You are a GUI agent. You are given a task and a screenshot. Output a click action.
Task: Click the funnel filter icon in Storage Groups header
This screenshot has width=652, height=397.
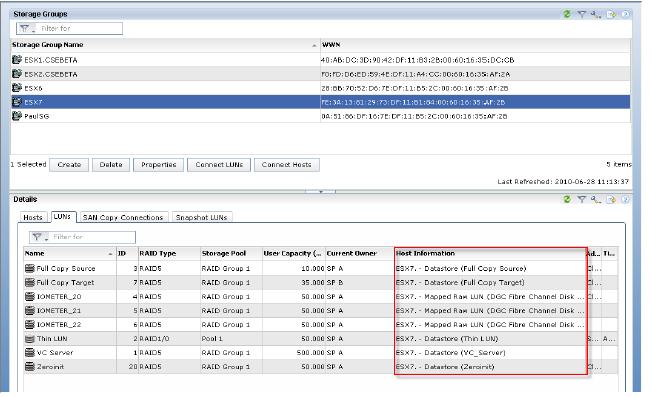tap(581, 14)
